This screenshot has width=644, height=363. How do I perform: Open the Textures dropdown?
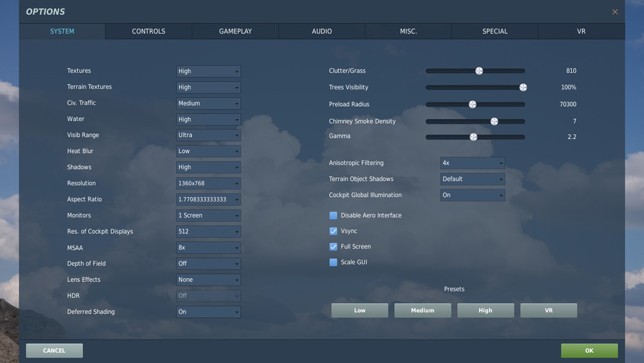(208, 71)
